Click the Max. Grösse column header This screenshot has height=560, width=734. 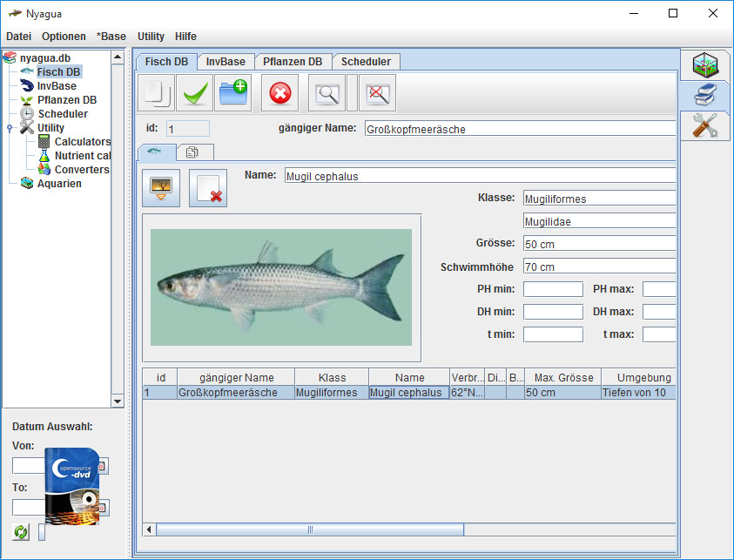(x=563, y=378)
